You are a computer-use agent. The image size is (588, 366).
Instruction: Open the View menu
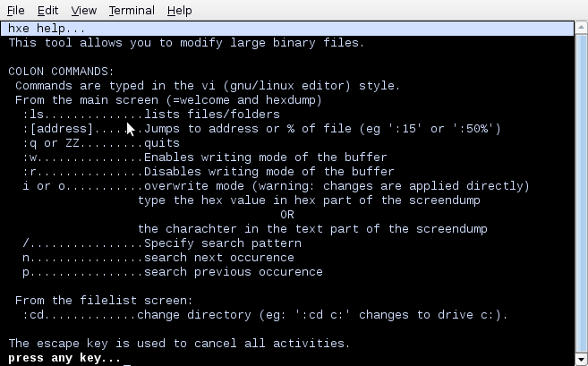pyautogui.click(x=83, y=10)
